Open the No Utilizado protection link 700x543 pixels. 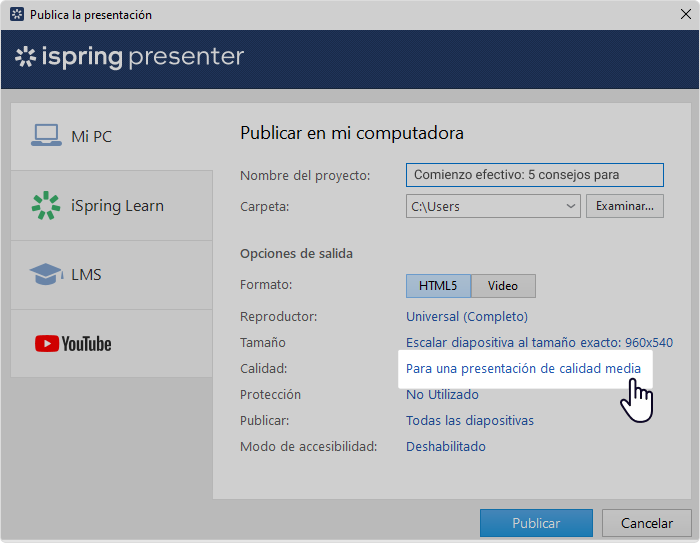point(442,394)
